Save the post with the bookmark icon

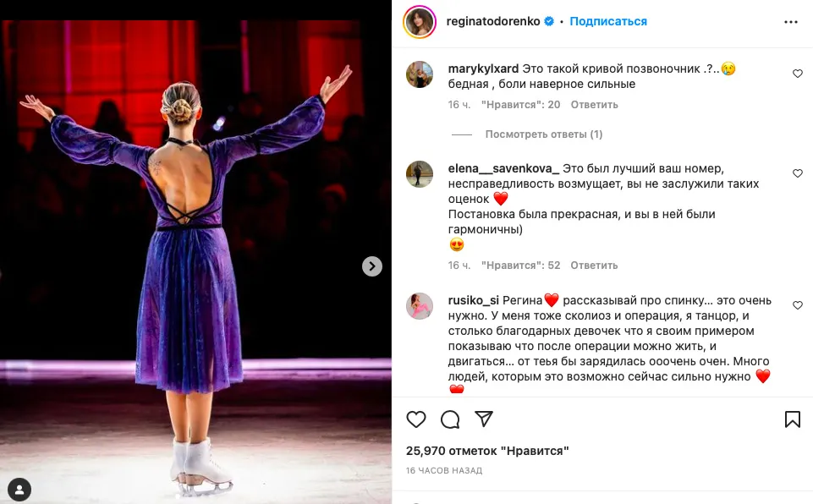pyautogui.click(x=792, y=419)
